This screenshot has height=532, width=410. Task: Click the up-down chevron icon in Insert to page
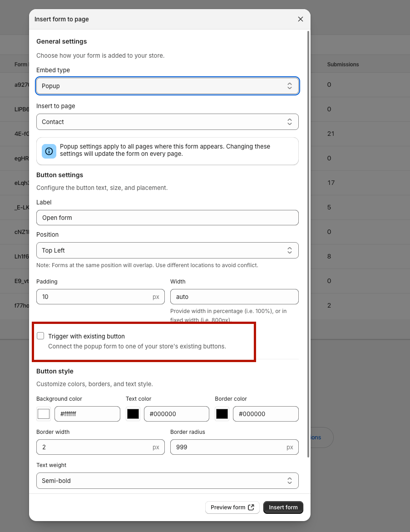pyautogui.click(x=290, y=122)
